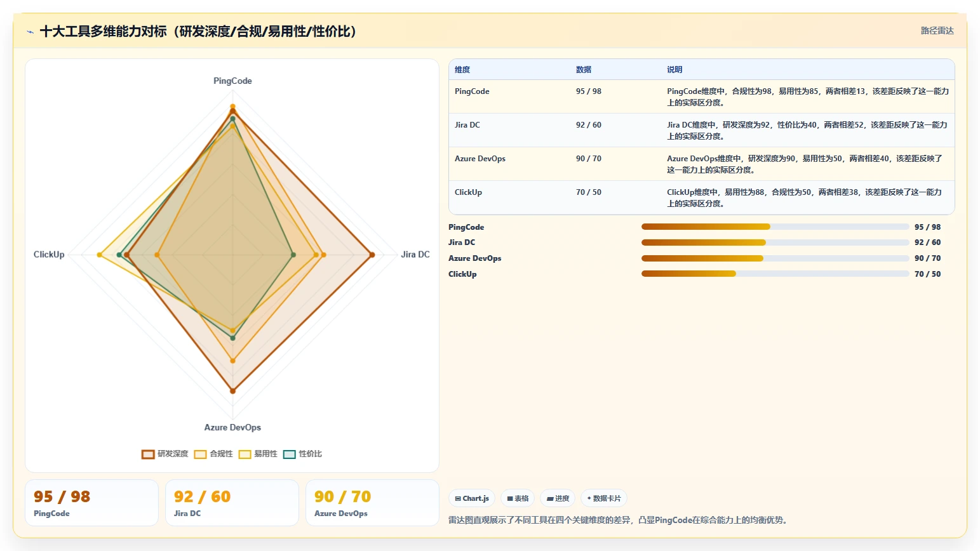
Task: Toggle the 合规性 legend item
Action: [x=213, y=454]
